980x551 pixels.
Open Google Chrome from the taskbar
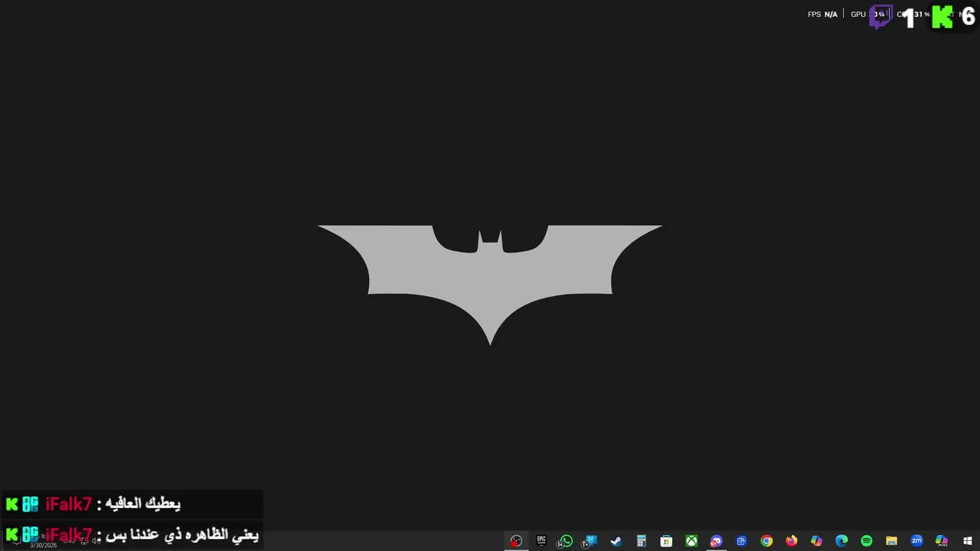pos(766,541)
